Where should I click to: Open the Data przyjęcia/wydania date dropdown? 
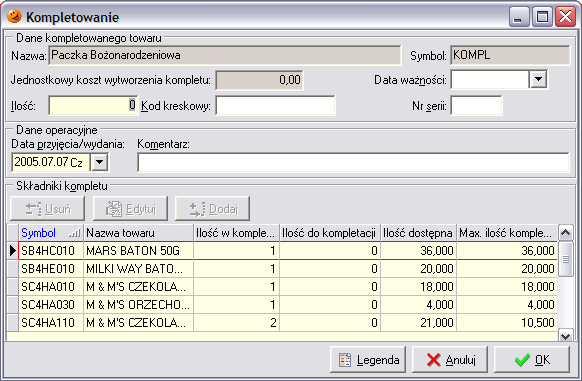coord(99,162)
